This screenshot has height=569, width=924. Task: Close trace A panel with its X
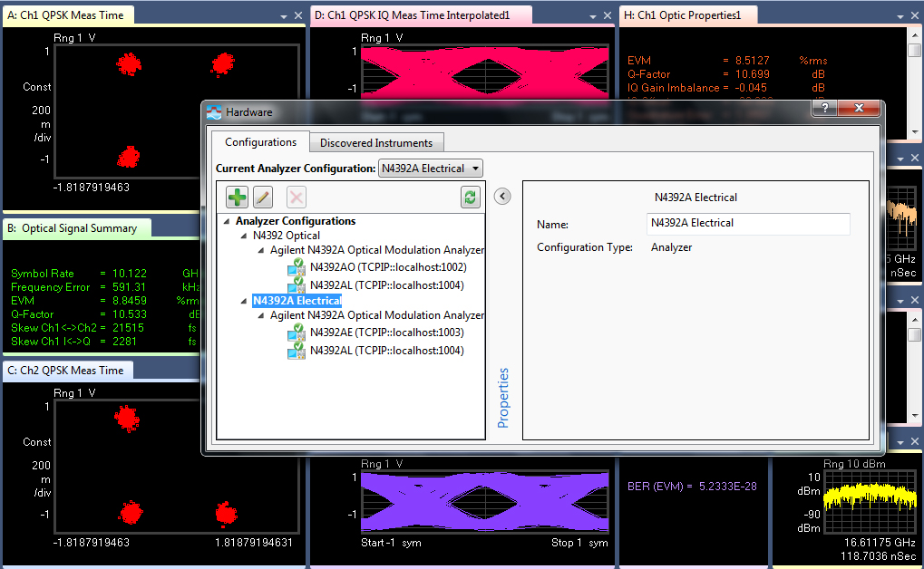(x=298, y=16)
